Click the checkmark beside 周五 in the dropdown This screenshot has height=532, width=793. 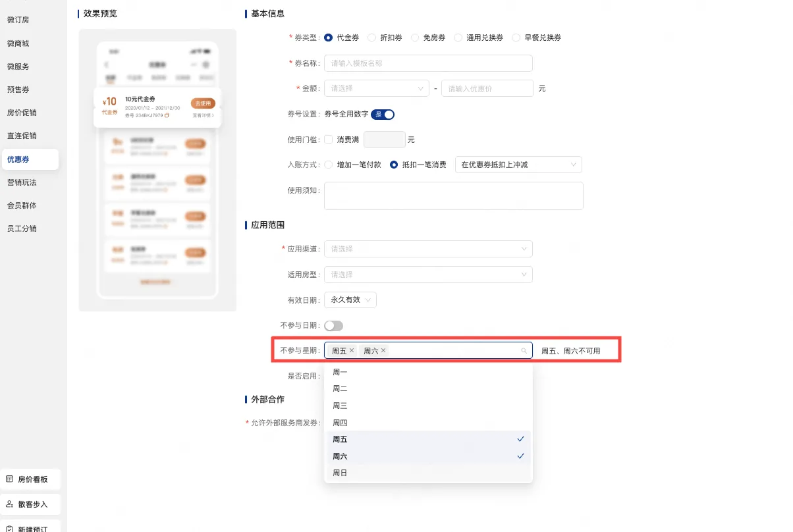pos(520,439)
